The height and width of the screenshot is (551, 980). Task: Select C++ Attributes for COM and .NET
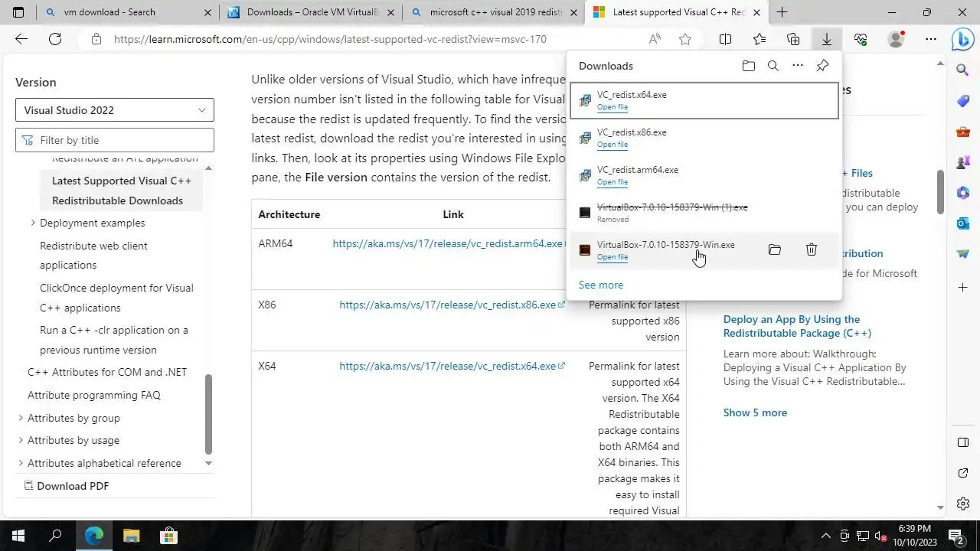(x=107, y=372)
